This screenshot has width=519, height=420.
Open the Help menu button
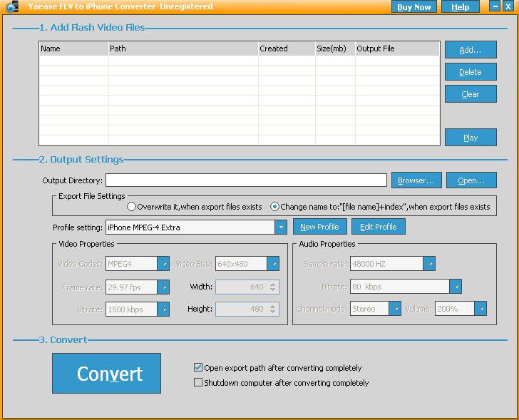(460, 7)
